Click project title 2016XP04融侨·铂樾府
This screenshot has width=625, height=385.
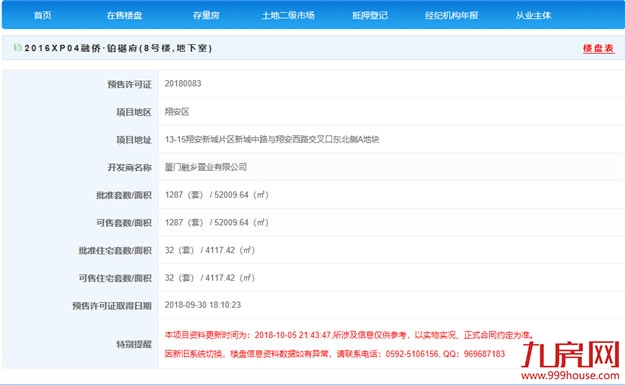[x=118, y=48]
